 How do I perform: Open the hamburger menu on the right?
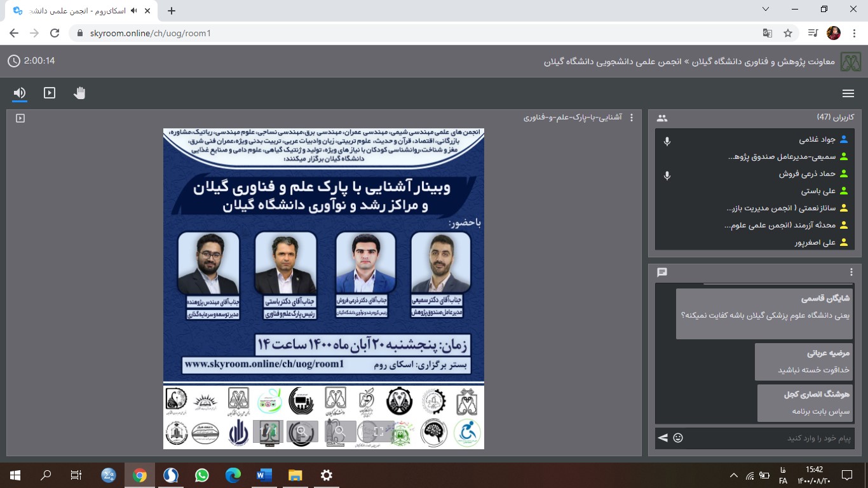pyautogui.click(x=848, y=93)
